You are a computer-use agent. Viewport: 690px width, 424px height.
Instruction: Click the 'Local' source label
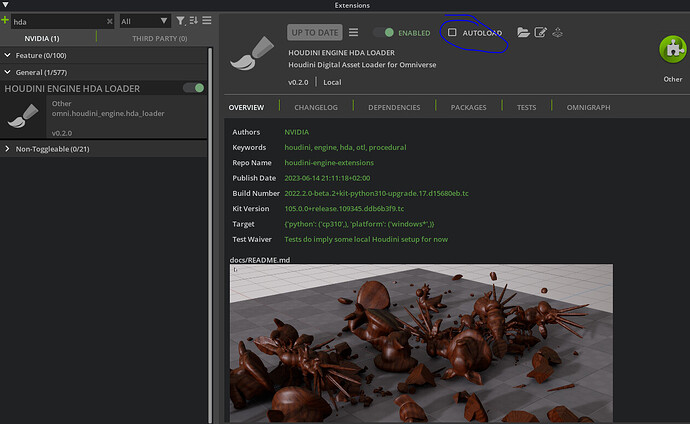332,82
